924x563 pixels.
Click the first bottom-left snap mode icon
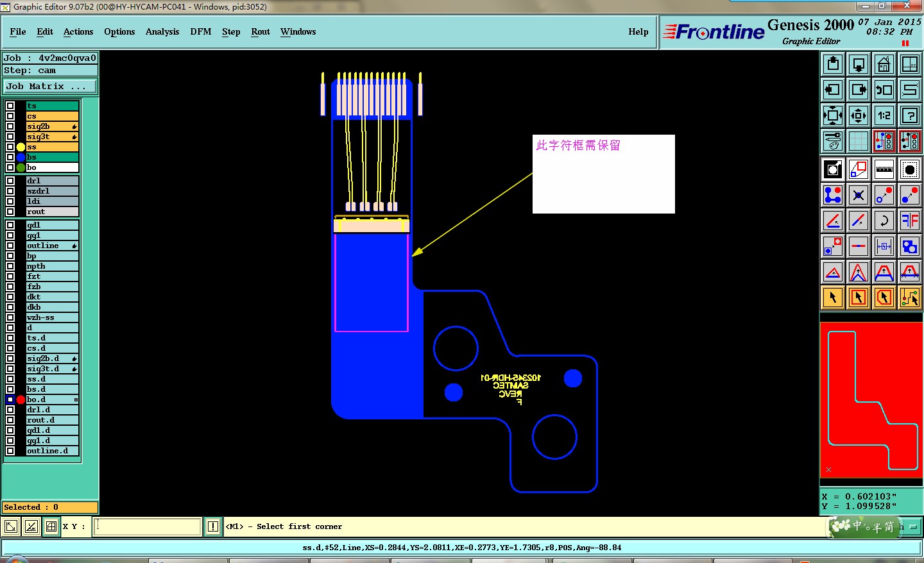point(11,526)
